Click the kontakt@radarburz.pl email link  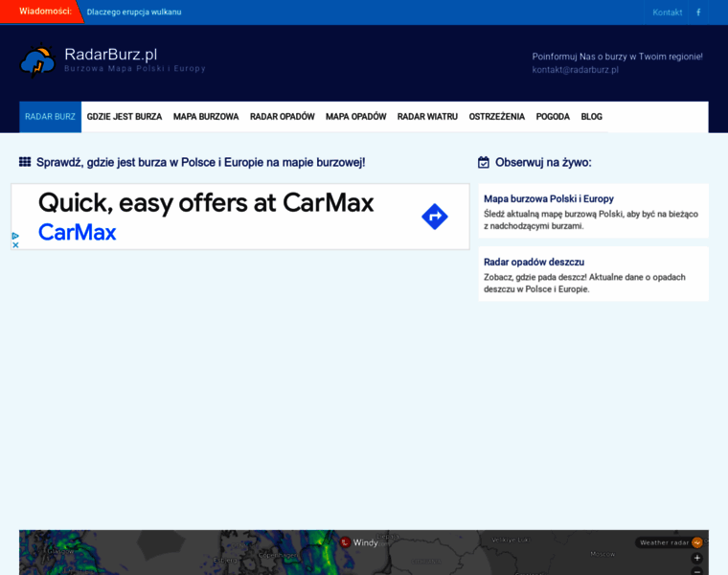[576, 70]
